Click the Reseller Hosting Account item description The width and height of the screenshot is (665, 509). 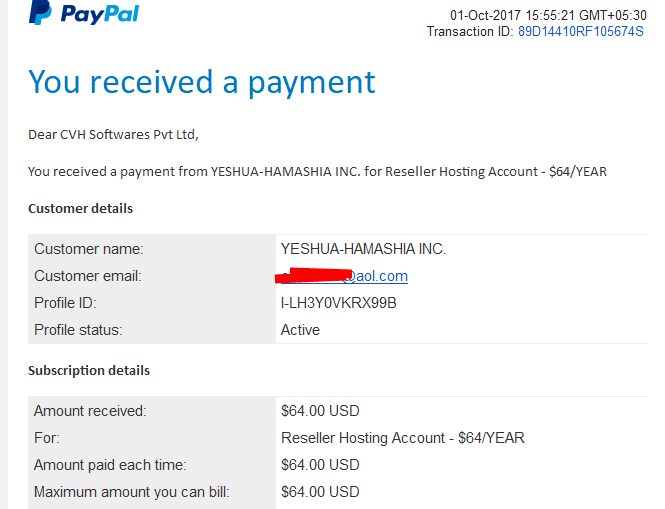[x=403, y=438]
